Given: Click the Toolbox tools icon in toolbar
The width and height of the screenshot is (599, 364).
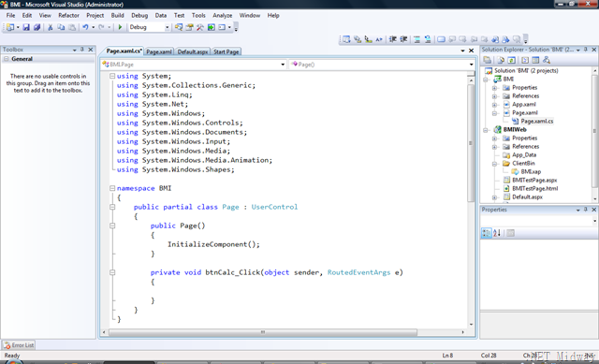Looking at the screenshot, I should (199, 27).
